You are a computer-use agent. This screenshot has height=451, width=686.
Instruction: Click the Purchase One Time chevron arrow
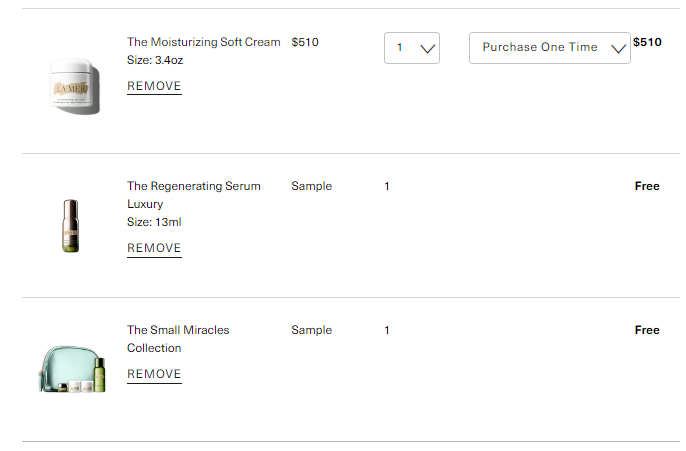pyautogui.click(x=618, y=49)
